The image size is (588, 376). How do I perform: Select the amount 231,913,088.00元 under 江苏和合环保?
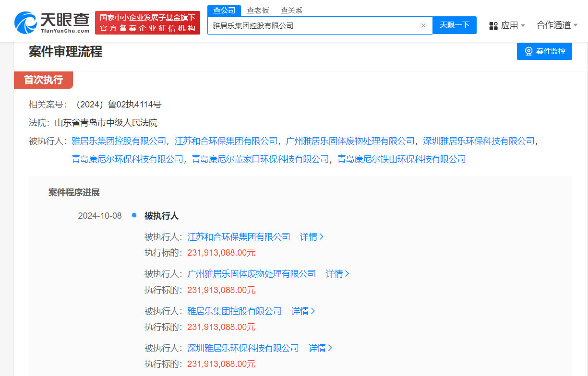pyautogui.click(x=222, y=253)
